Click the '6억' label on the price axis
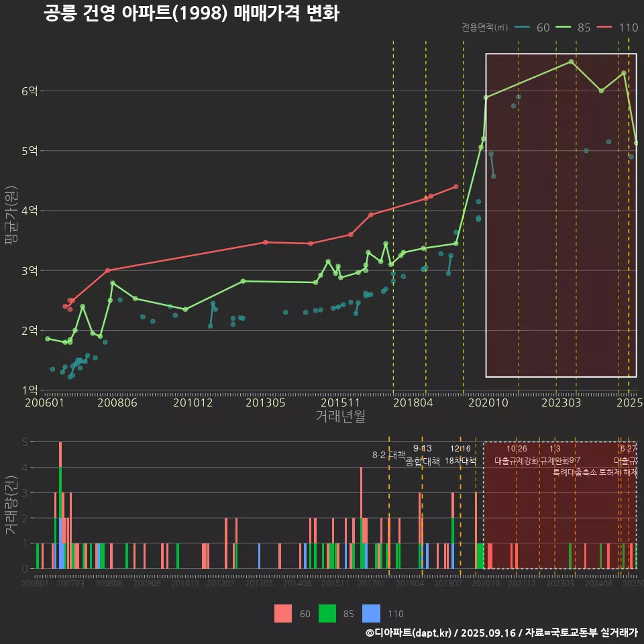The image size is (644, 644). pyautogui.click(x=30, y=91)
